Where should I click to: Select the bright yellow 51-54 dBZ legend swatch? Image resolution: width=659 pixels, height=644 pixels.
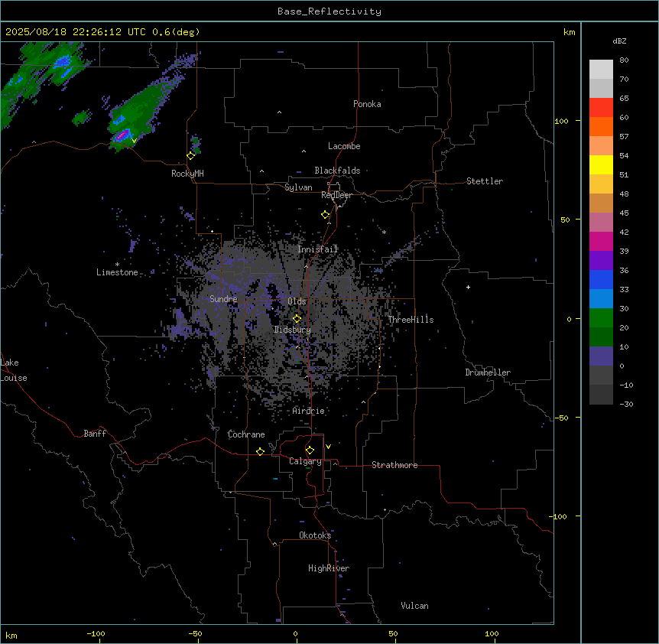pyautogui.click(x=601, y=164)
